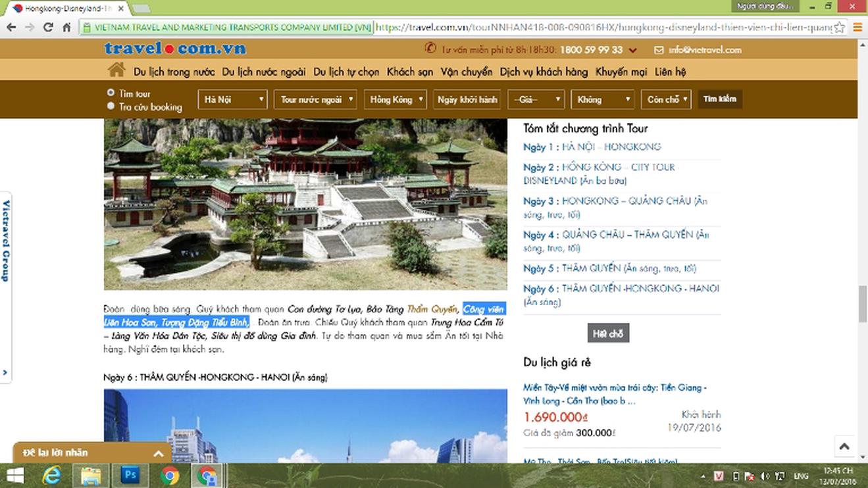The image size is (868, 488).
Task: Click the browser back arrow
Action: [x=11, y=28]
